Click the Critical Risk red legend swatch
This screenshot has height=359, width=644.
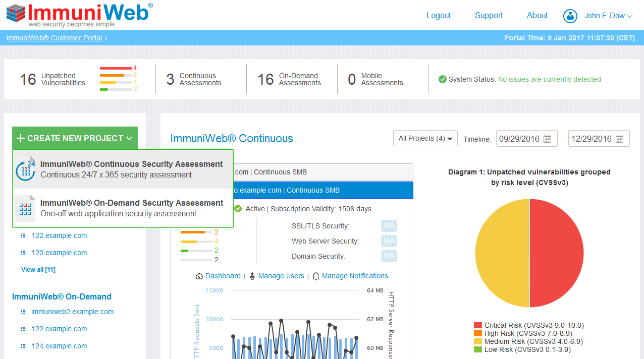(478, 326)
